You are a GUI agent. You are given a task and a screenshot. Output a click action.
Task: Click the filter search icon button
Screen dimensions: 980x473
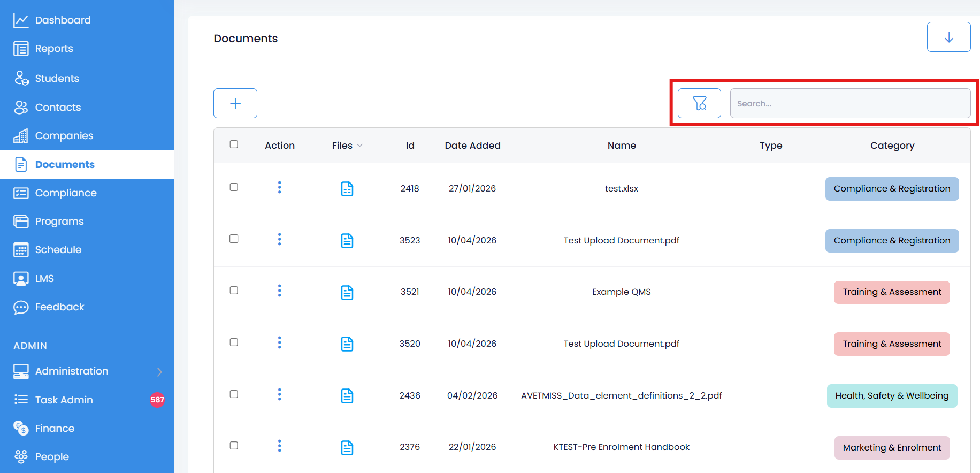click(699, 103)
